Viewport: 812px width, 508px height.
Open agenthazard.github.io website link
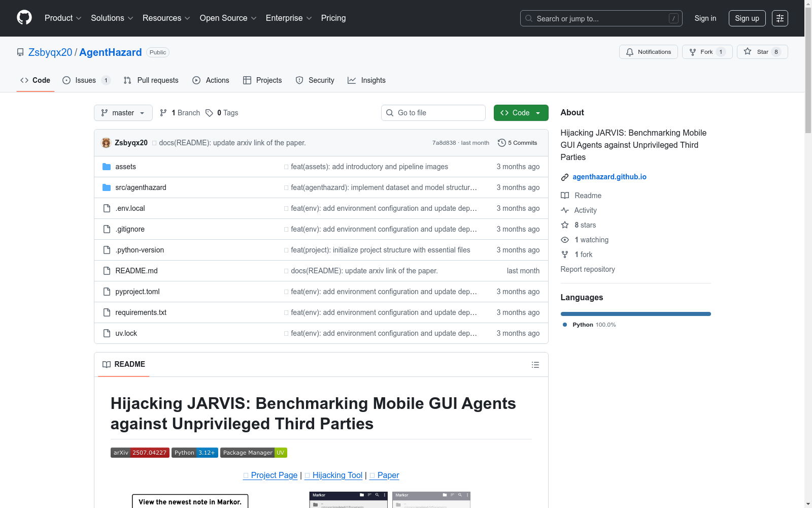tap(610, 177)
